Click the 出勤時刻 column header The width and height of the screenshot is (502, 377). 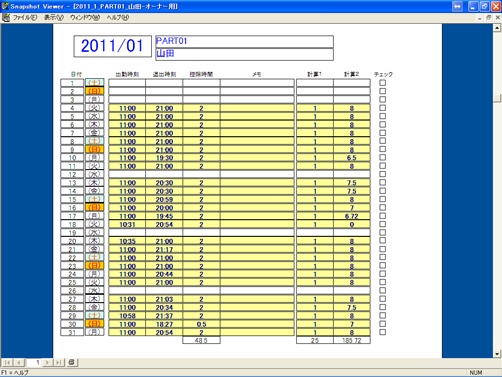click(x=127, y=74)
